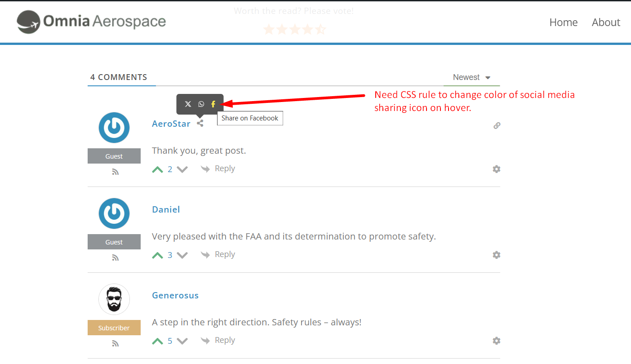Rate the post with star rating
The height and width of the screenshot is (364, 631).
point(294,30)
